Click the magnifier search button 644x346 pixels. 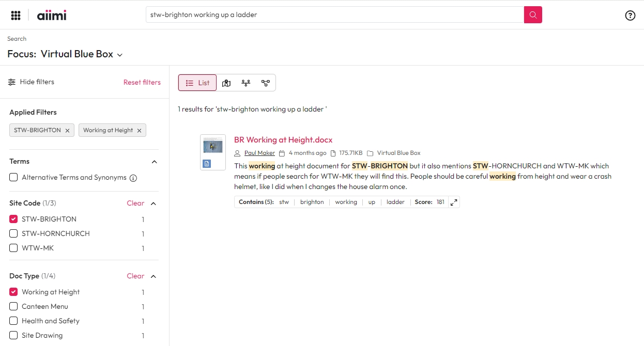[533, 15]
